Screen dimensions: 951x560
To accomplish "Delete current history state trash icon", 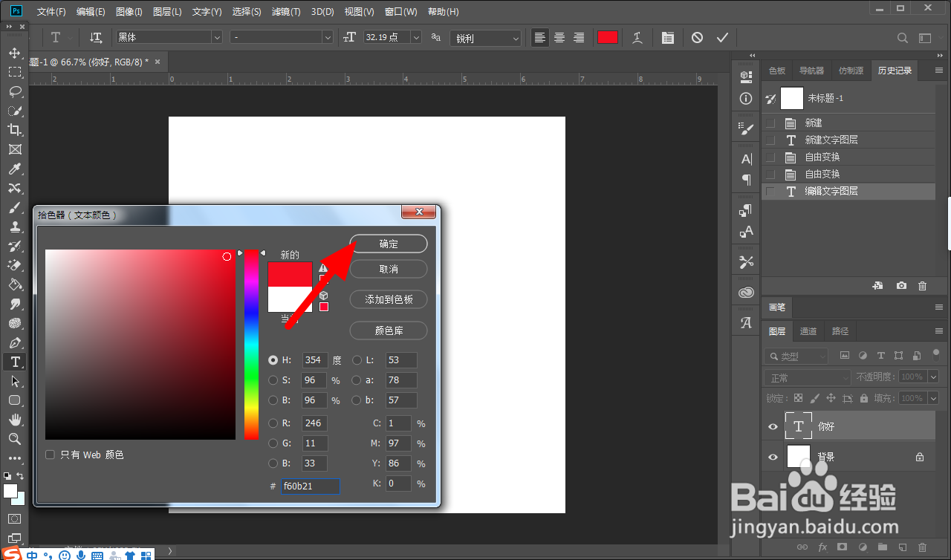I will coord(922,285).
